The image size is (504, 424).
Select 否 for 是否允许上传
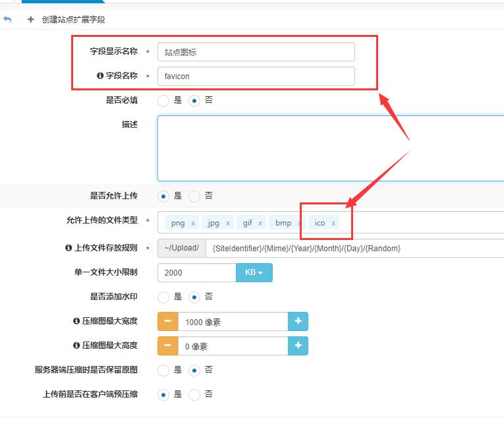tap(194, 196)
